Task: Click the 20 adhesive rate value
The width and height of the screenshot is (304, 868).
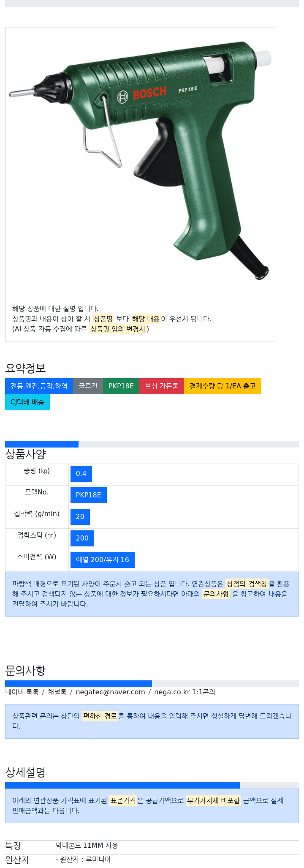Action: click(x=80, y=517)
